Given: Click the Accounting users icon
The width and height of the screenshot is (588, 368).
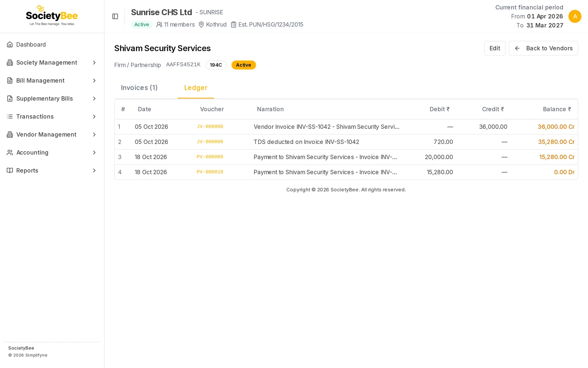Looking at the screenshot, I should tap(10, 152).
